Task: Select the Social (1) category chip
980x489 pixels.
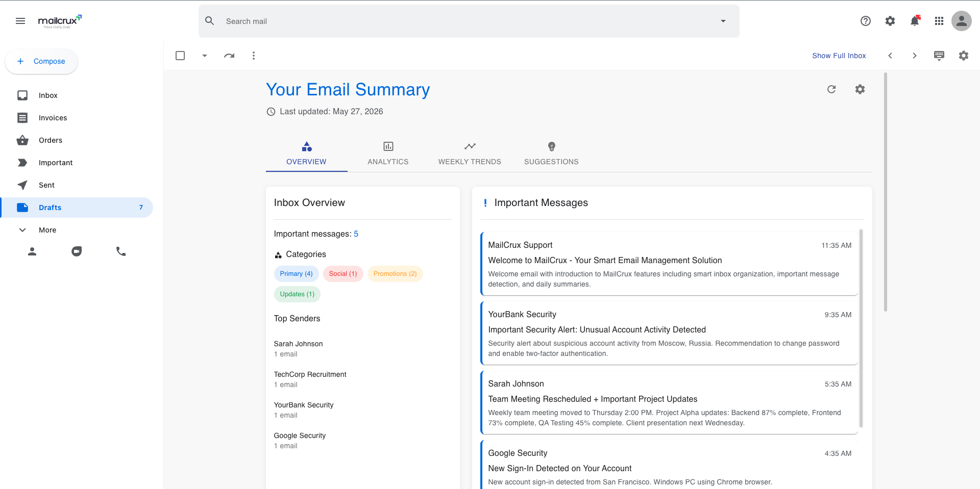Action: tap(343, 274)
